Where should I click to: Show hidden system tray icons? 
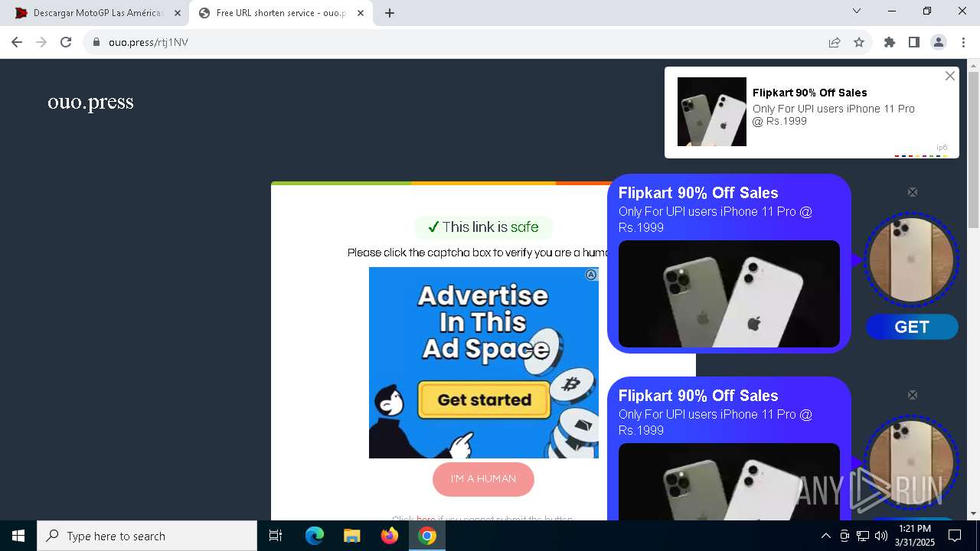tap(825, 536)
